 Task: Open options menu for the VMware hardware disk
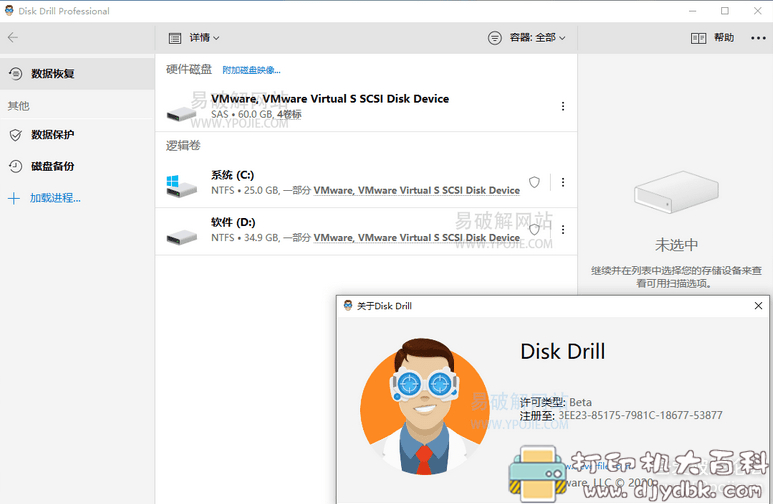tap(563, 106)
